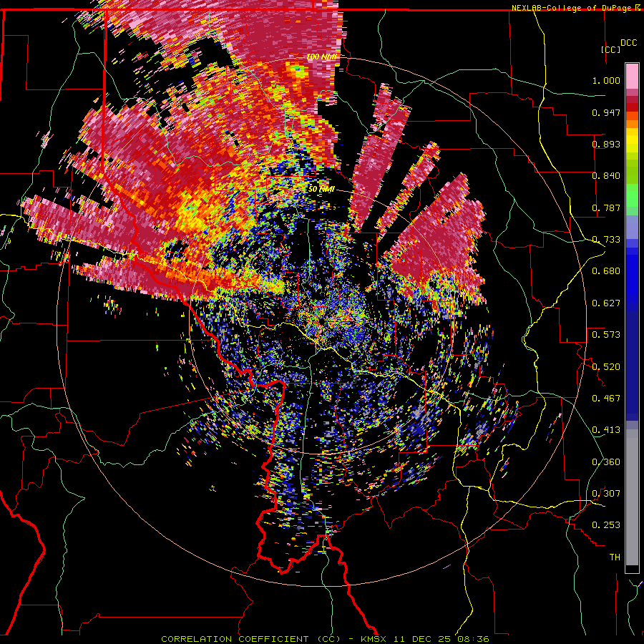Click the 0.307 legend value
Viewport: 644px width, 644px height.
click(x=606, y=494)
